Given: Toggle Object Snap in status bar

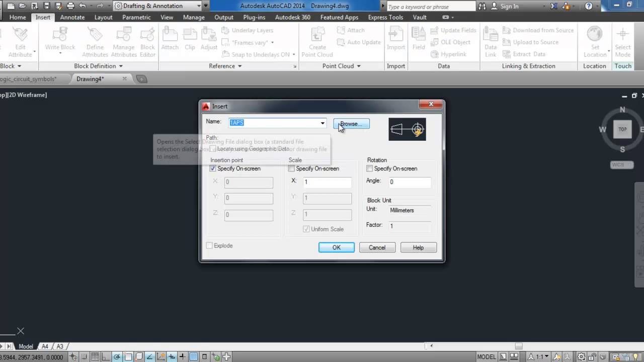Looking at the screenshot, I should pyautogui.click(x=128, y=357).
